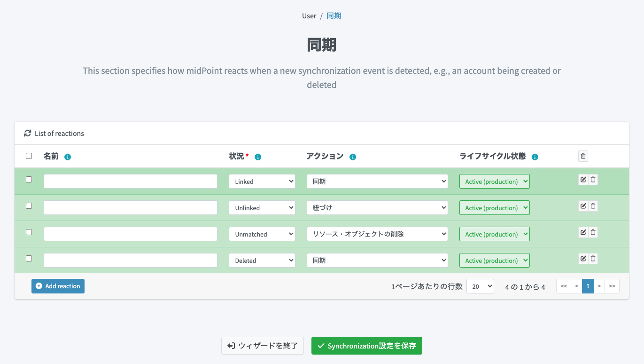This screenshot has height=364, width=644.
Task: Delete the Unlinked reaction row
Action: 593,206
